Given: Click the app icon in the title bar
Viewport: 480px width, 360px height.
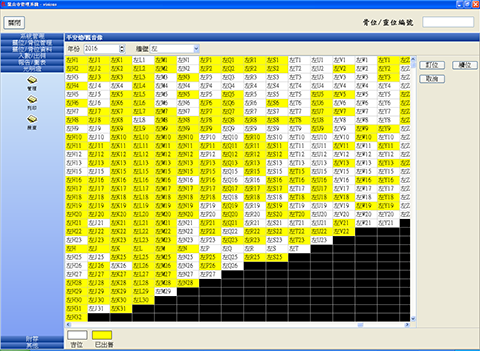Looking at the screenshot, I should (3, 4).
